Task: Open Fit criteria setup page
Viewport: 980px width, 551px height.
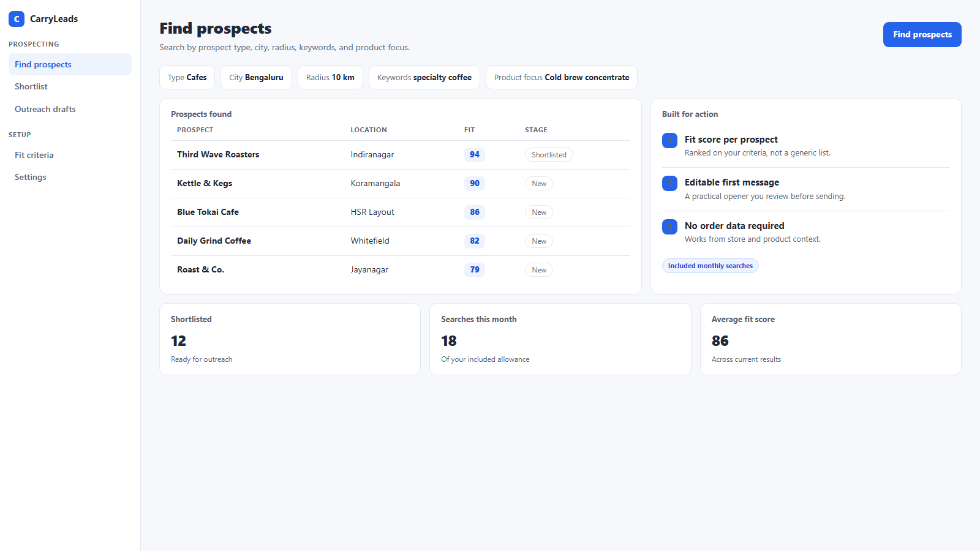Action: point(70,155)
